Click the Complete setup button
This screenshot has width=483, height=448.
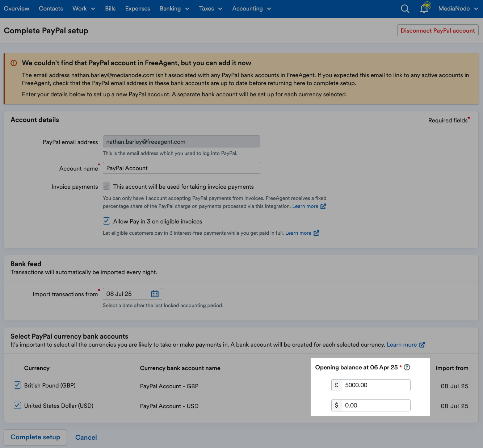[x=35, y=437]
